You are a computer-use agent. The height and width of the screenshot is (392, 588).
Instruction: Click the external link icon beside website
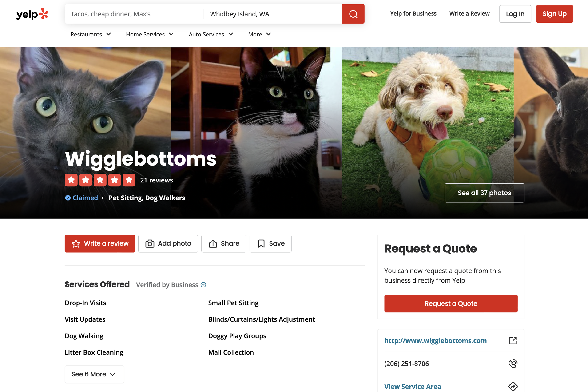(513, 340)
